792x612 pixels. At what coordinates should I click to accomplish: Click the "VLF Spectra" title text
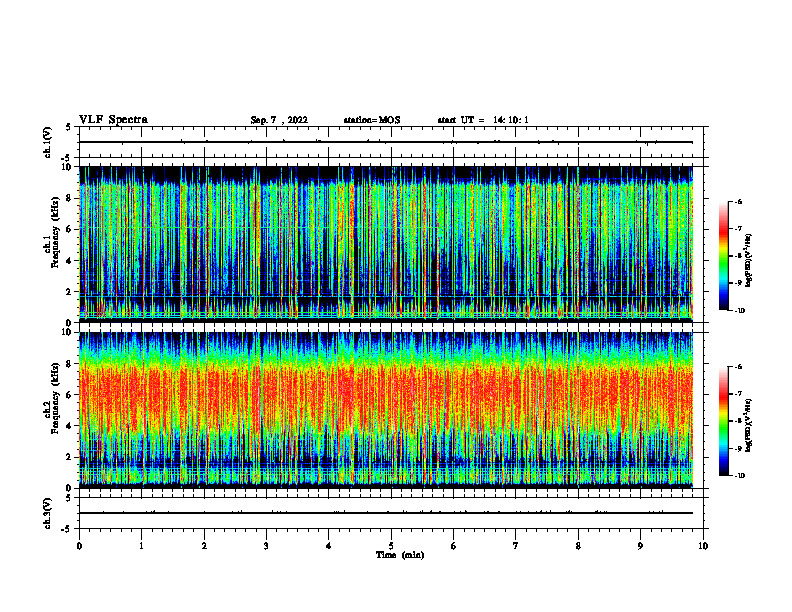[114, 120]
